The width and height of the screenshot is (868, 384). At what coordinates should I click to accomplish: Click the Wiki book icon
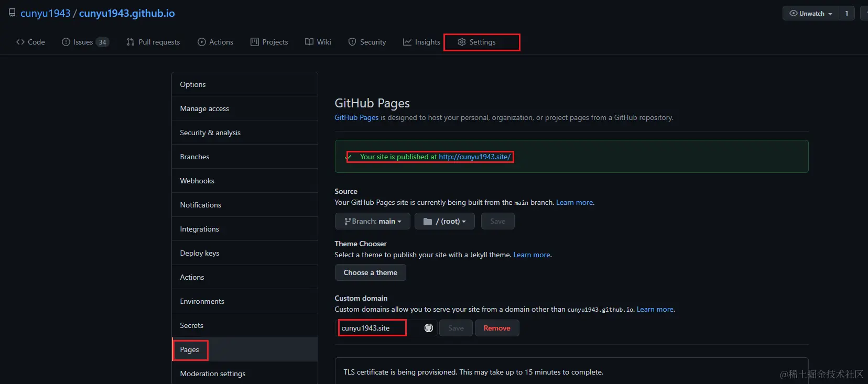(309, 42)
